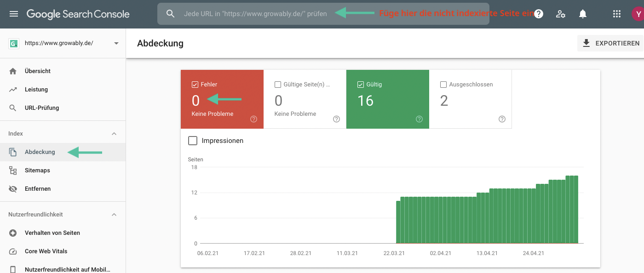Click the 0 count on Gültige Seite(n) card
Image resolution: width=644 pixels, height=273 pixels.
coord(278,101)
